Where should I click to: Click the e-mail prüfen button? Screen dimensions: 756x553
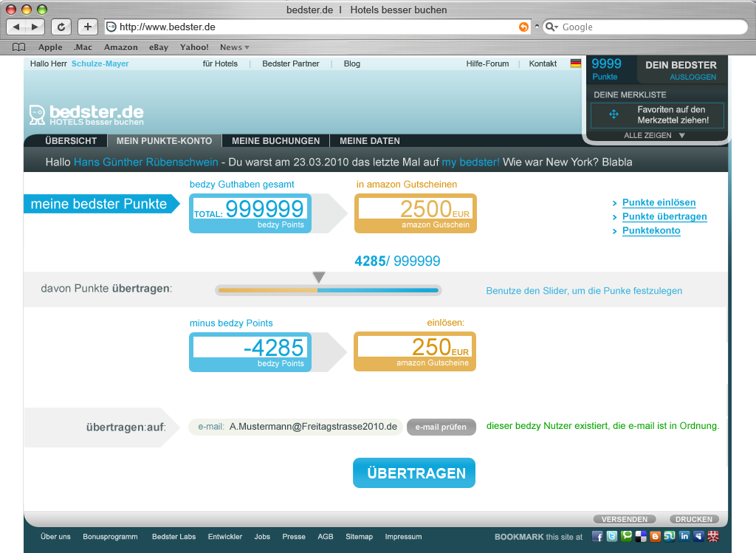pyautogui.click(x=441, y=427)
